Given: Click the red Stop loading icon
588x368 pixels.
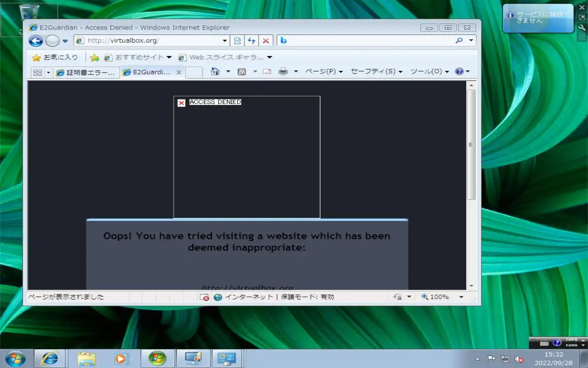Looking at the screenshot, I should pos(266,40).
